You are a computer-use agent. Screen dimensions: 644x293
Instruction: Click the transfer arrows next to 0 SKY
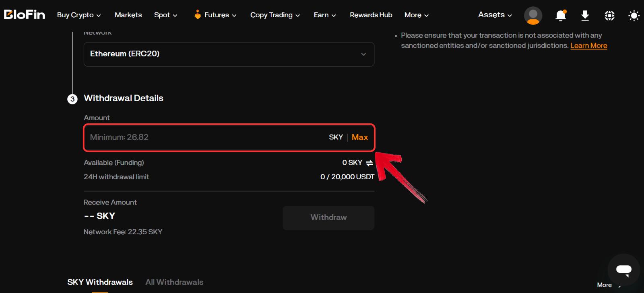click(x=369, y=163)
